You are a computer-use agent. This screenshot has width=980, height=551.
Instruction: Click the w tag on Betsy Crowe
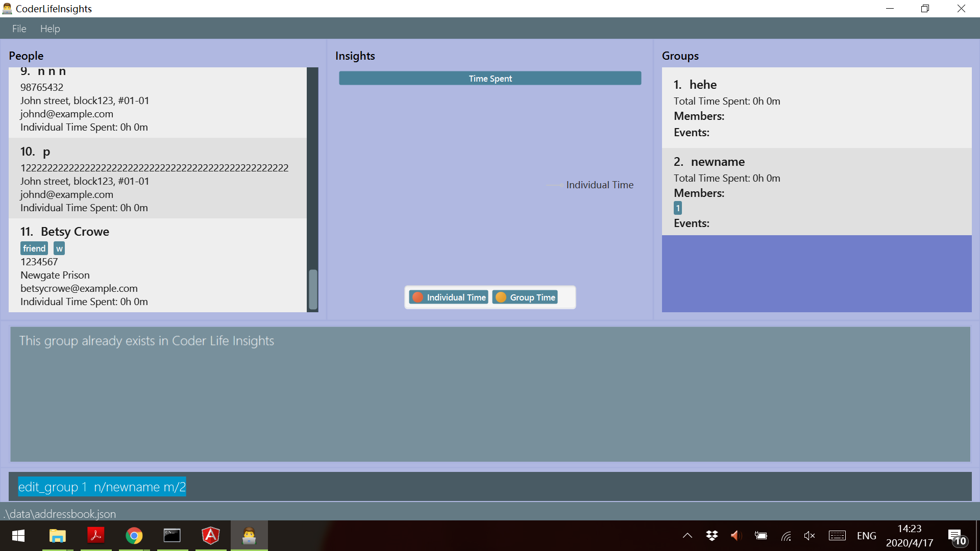pyautogui.click(x=59, y=248)
